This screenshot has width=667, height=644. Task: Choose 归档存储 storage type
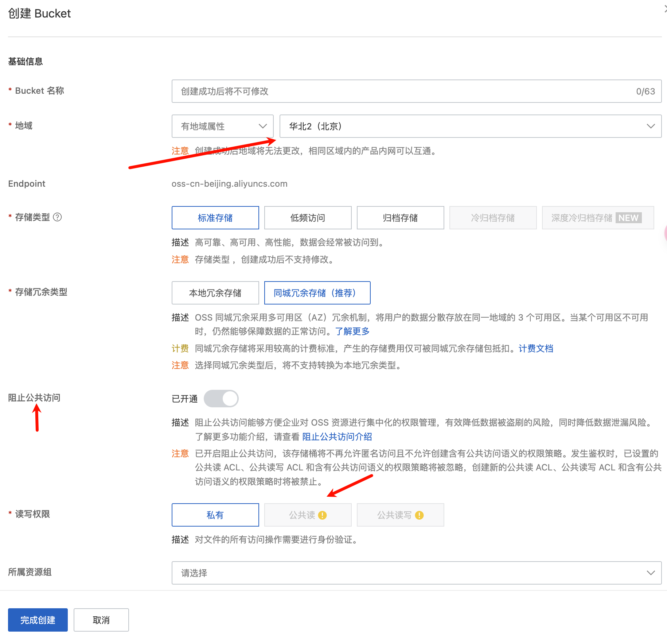pyautogui.click(x=400, y=218)
